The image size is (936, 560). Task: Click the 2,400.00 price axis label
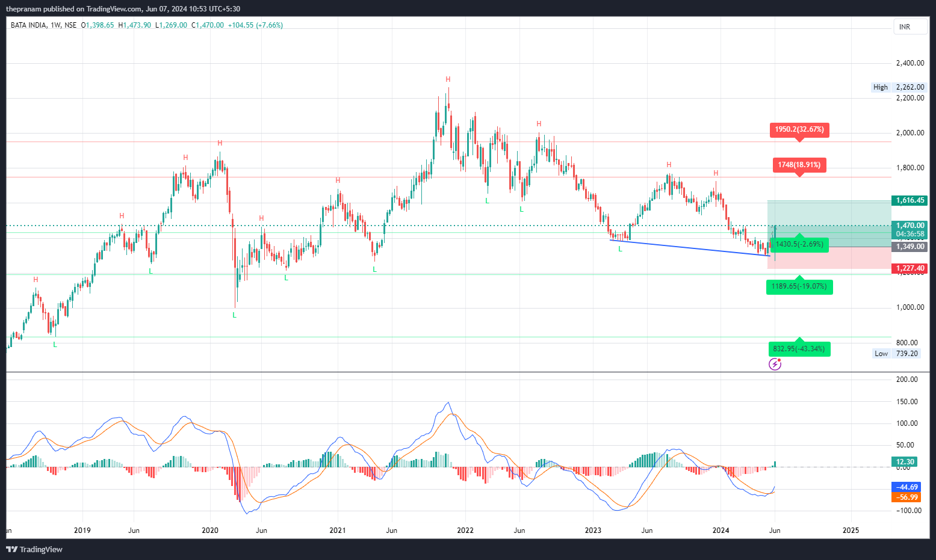tap(910, 63)
